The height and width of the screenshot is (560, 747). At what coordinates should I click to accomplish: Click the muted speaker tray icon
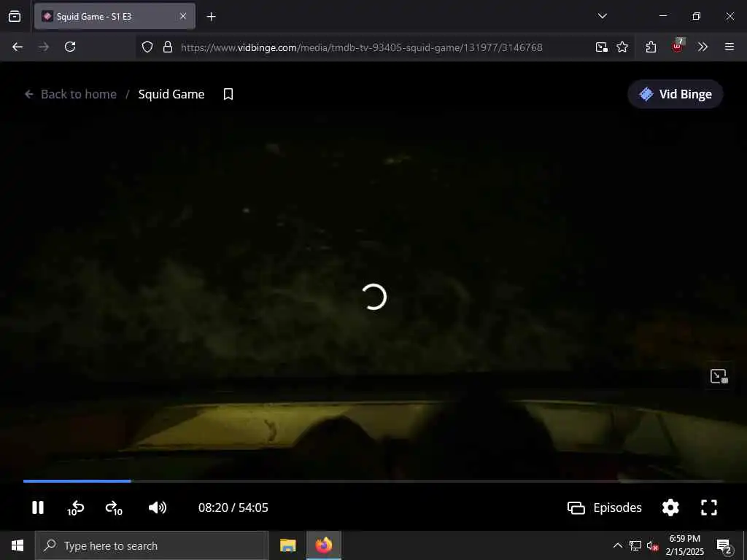click(x=652, y=545)
